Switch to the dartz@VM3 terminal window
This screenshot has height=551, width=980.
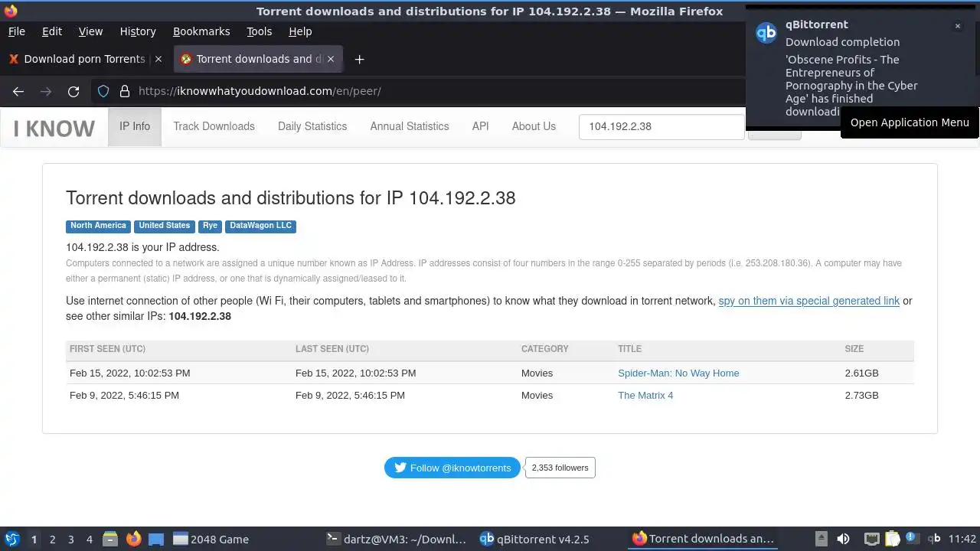point(396,539)
